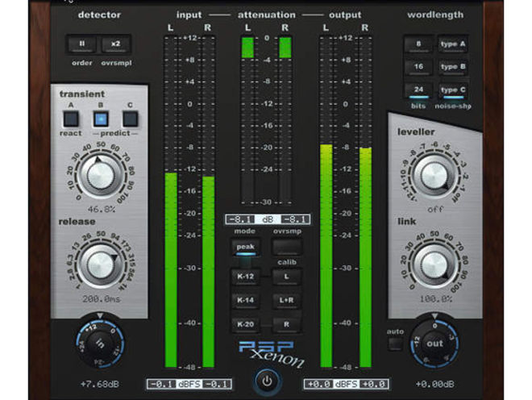Toggle the detector order II button
The height and width of the screenshot is (400, 532).
pyautogui.click(x=81, y=44)
